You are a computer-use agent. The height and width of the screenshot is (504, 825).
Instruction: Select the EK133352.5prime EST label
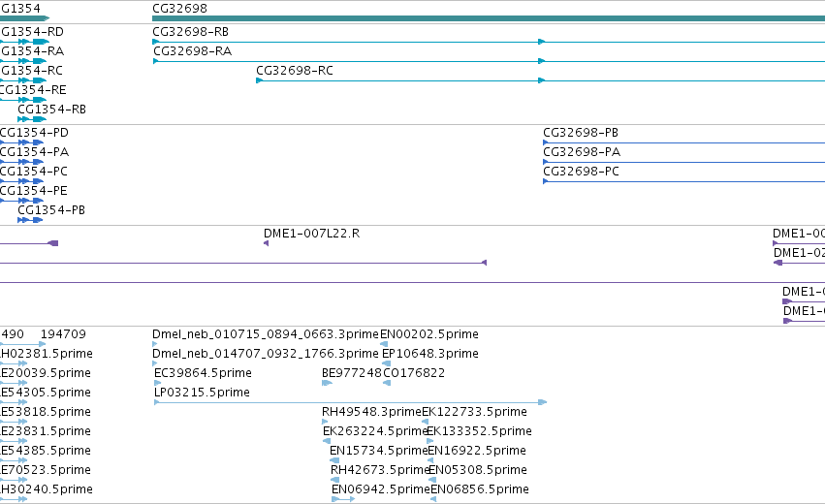pos(479,432)
